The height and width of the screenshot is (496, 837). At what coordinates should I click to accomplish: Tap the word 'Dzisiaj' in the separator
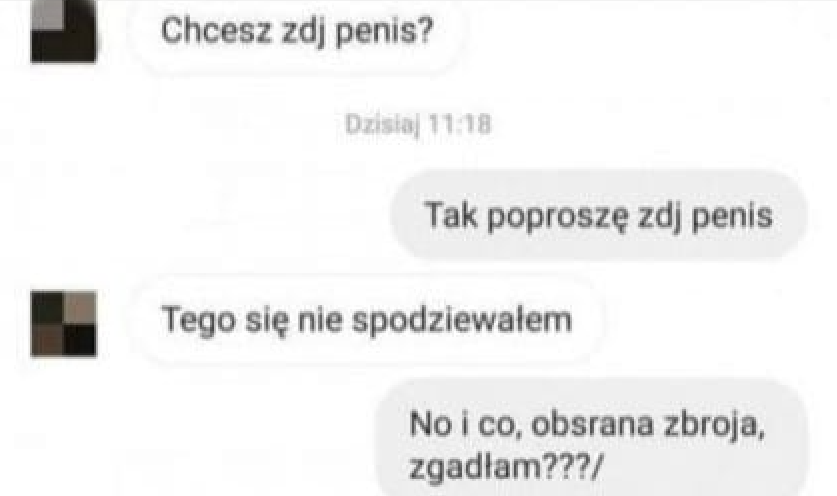pos(381,125)
